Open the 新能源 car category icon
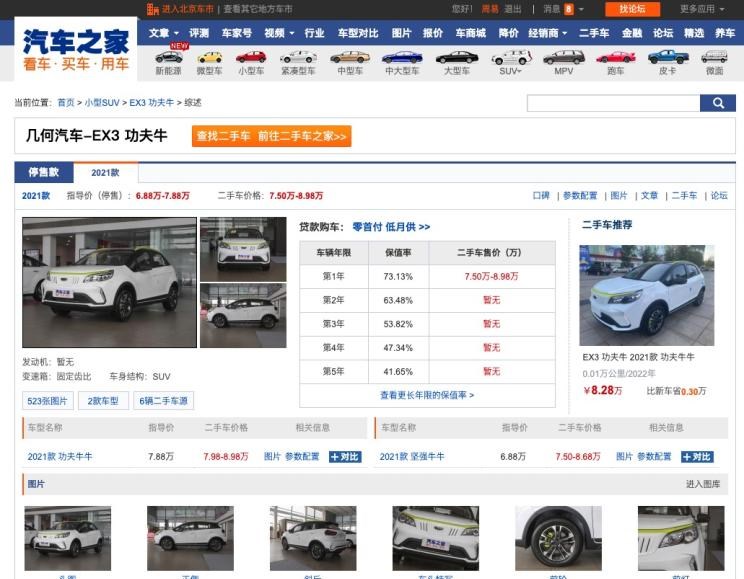The width and height of the screenshot is (744, 579). point(168,58)
